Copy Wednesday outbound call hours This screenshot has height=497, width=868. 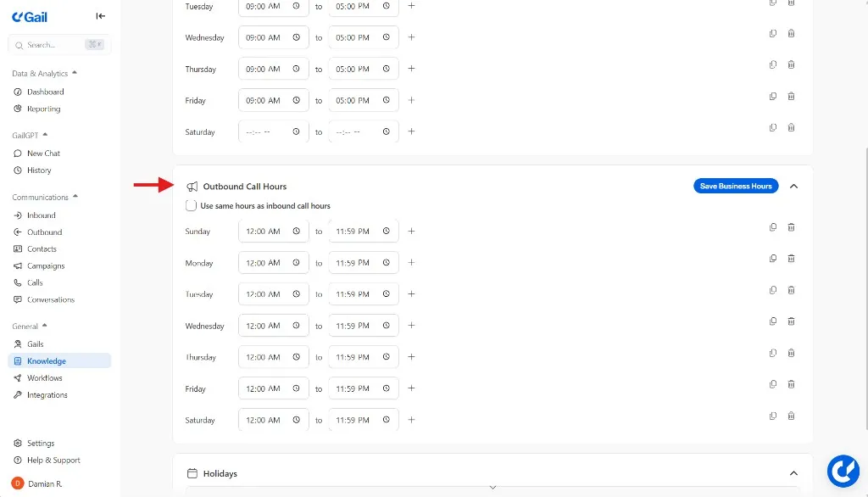coord(773,321)
